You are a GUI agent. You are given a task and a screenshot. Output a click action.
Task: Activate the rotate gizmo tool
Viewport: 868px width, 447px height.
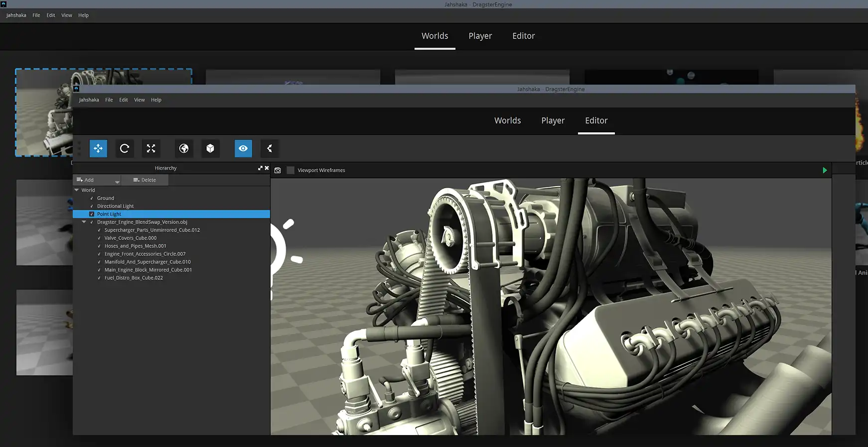(125, 148)
